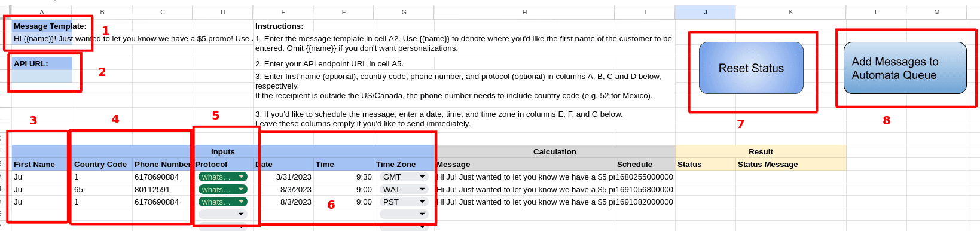980x231 pixels.
Task: Select phone number cell 80112591
Action: tap(163, 189)
